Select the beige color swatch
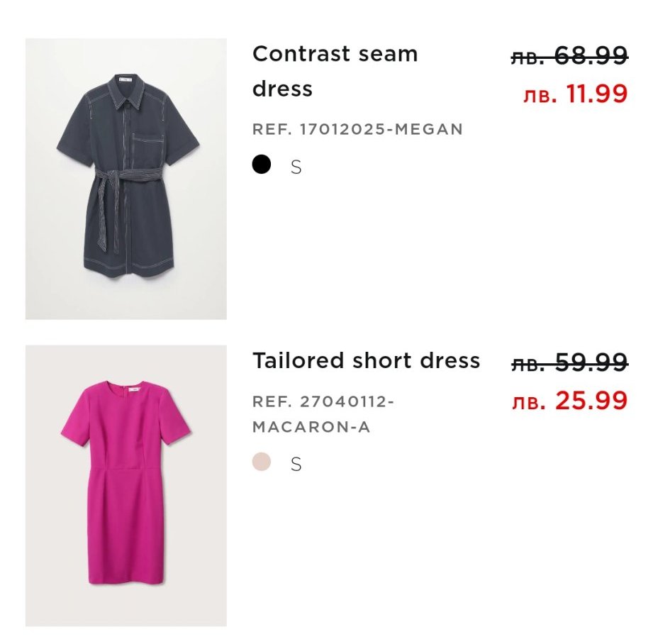653x644 pixels. coord(262,462)
